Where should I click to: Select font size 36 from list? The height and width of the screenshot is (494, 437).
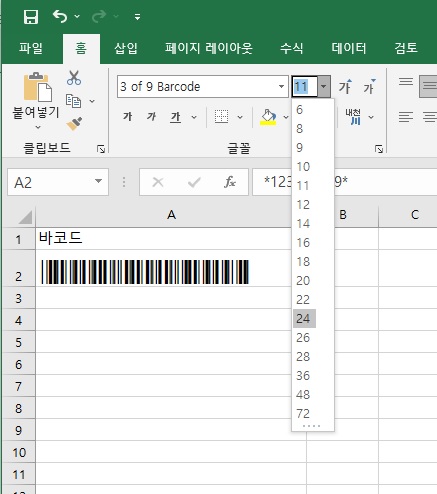tap(304, 376)
